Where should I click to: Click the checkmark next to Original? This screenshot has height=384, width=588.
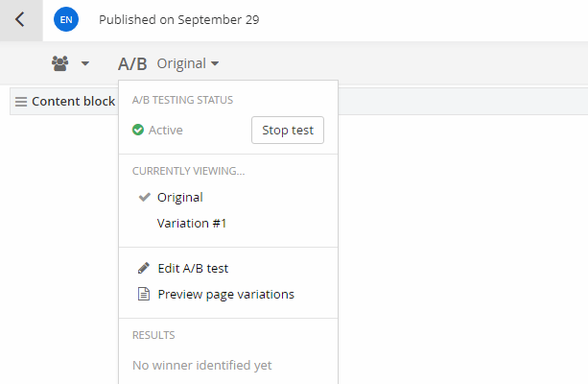(145, 197)
